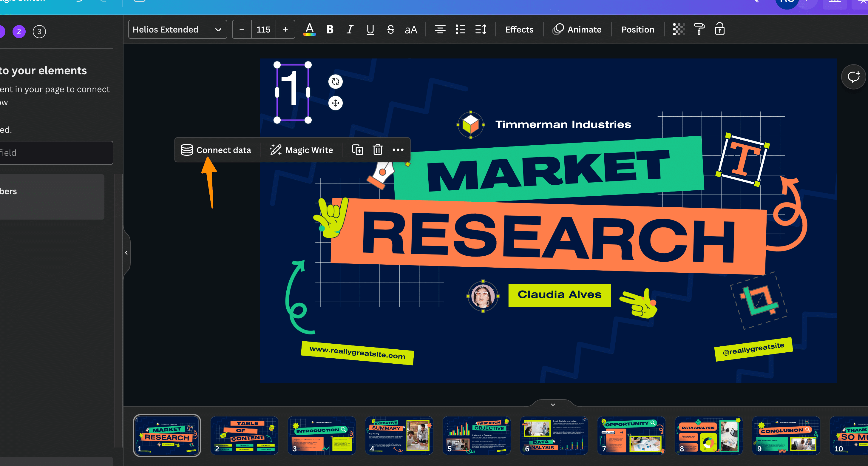Screen dimensions: 868x466
Task: Click the Connect data button
Action: (x=216, y=150)
